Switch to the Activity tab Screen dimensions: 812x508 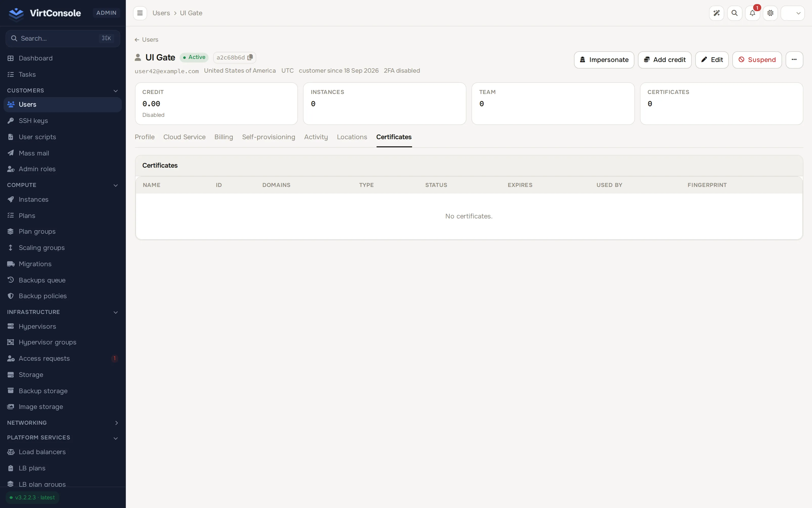tap(316, 137)
